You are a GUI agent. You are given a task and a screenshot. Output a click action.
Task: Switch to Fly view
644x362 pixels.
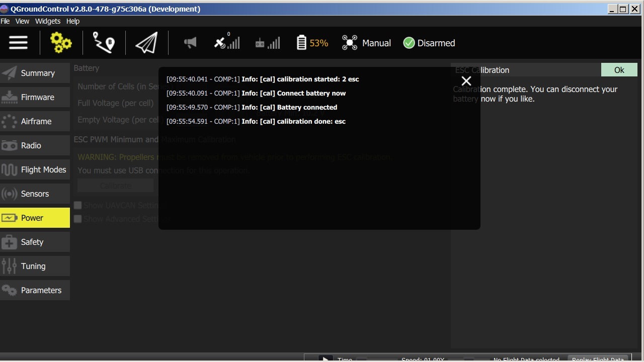pos(146,43)
